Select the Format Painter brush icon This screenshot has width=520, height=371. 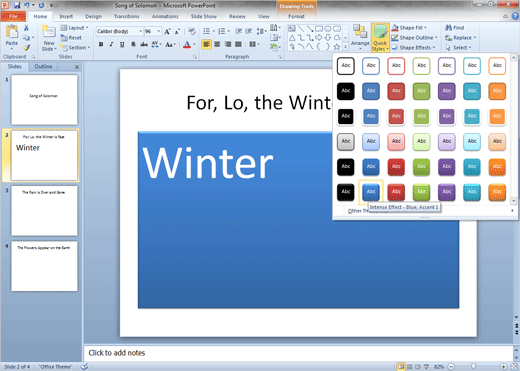tap(26, 48)
